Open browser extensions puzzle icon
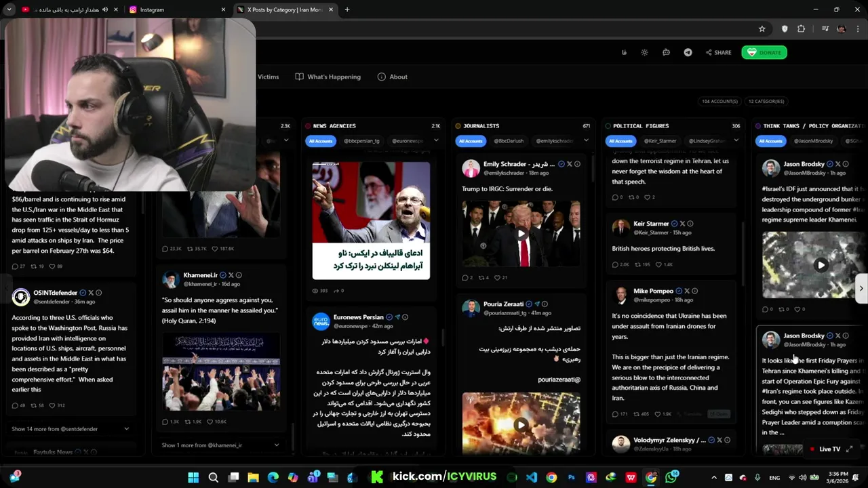This screenshot has height=488, width=868. coord(801,28)
